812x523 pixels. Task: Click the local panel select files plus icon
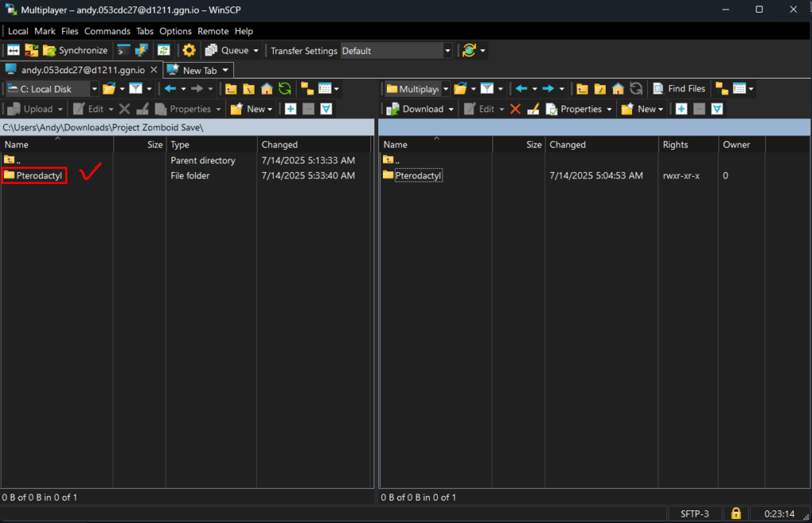coord(290,109)
